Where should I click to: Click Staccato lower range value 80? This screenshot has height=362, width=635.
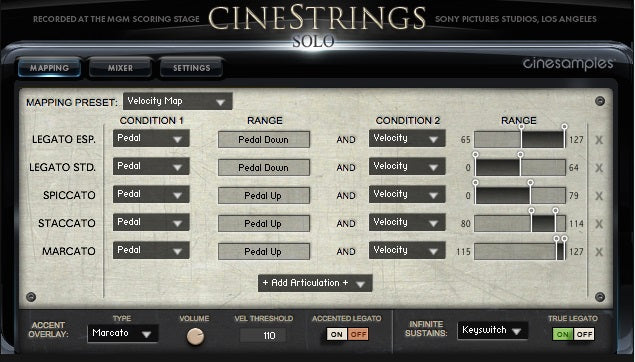(466, 224)
